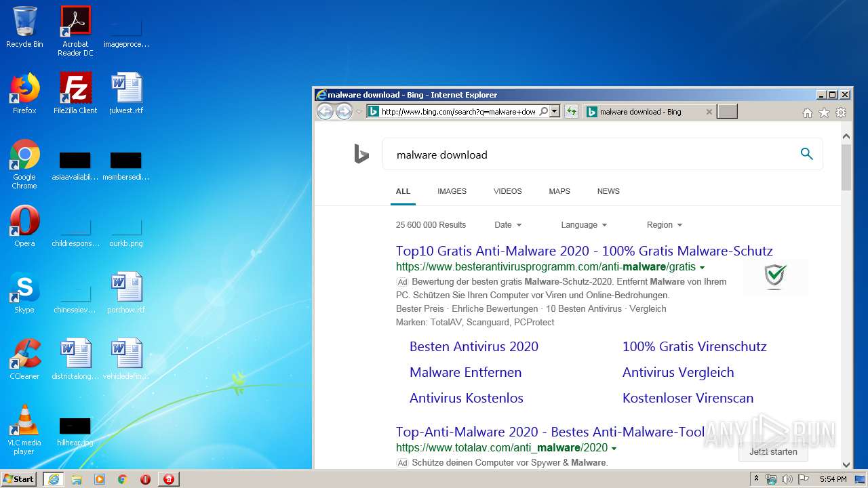The height and width of the screenshot is (488, 868).
Task: Click page scrollbar down arrow
Action: tap(846, 464)
